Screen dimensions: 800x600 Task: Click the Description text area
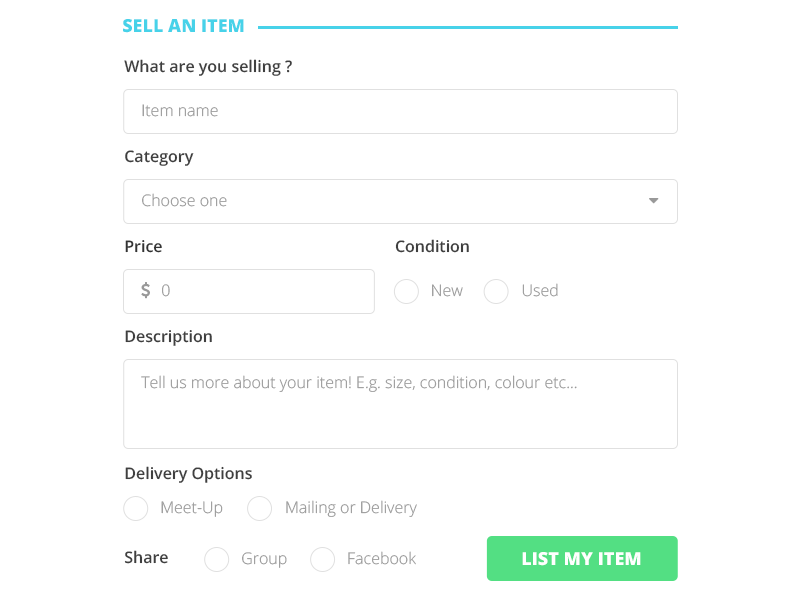coord(400,404)
